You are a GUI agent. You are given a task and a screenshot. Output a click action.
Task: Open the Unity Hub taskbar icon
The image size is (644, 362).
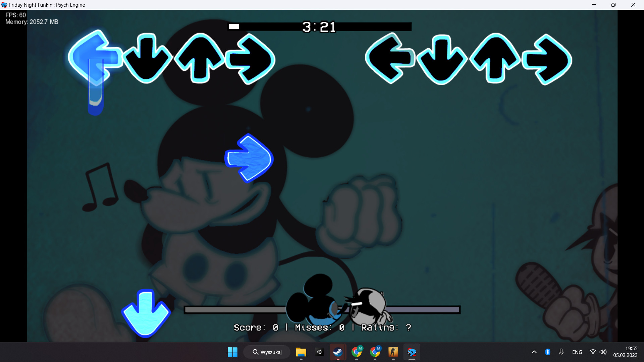[319, 352]
